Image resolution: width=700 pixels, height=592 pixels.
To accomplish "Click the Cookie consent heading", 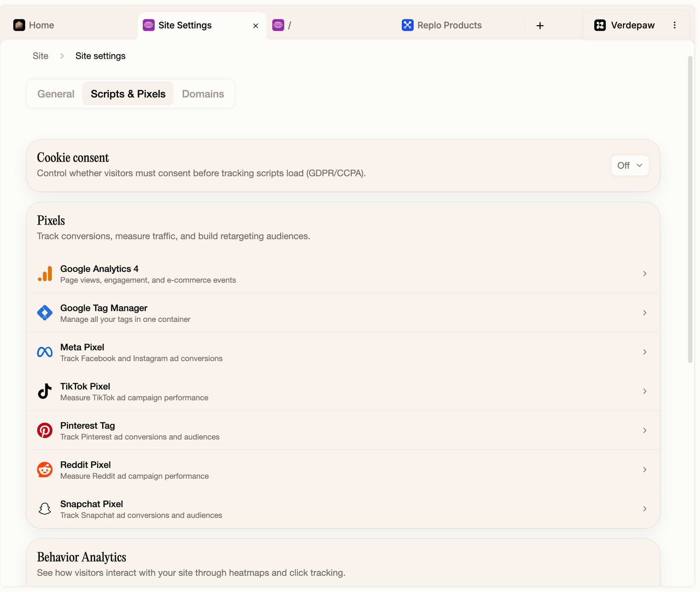I will click(x=73, y=158).
